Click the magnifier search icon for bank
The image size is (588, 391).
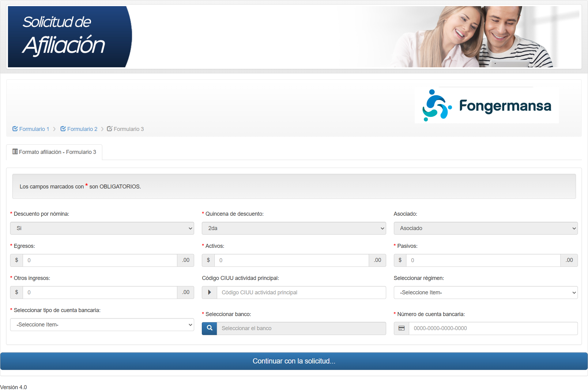209,328
